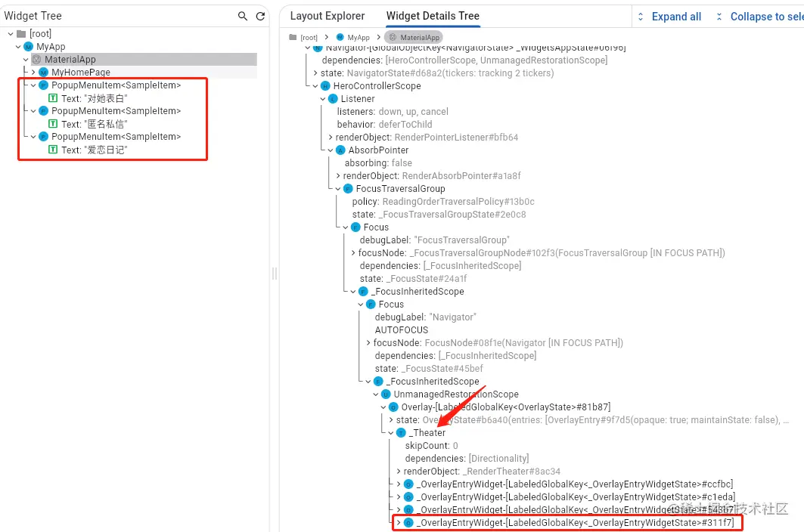Click the UnmanagedRestorationScope widget icon

point(386,394)
